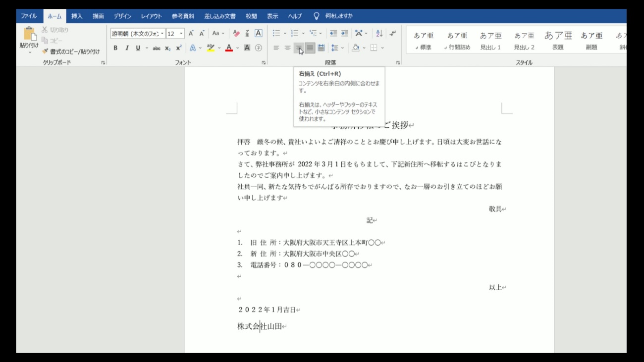Decrease font size with shrink-font icon
Image resolution: width=644 pixels, height=362 pixels.
(202, 34)
